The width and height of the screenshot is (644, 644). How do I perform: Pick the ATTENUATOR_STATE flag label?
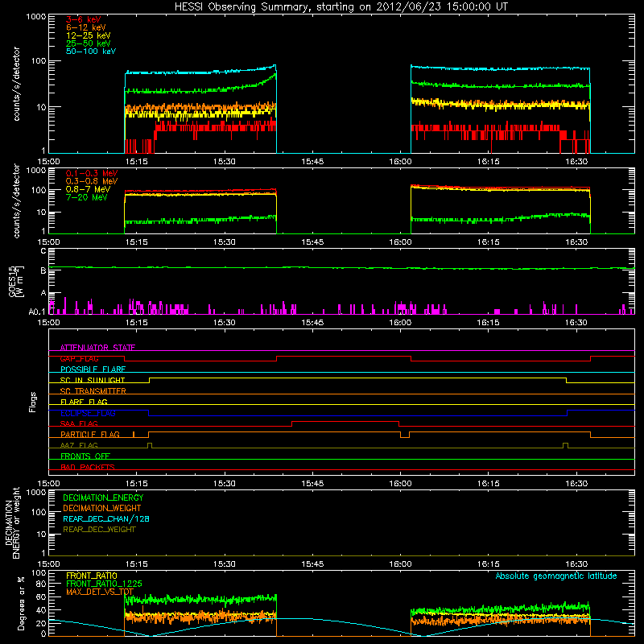[x=97, y=348]
